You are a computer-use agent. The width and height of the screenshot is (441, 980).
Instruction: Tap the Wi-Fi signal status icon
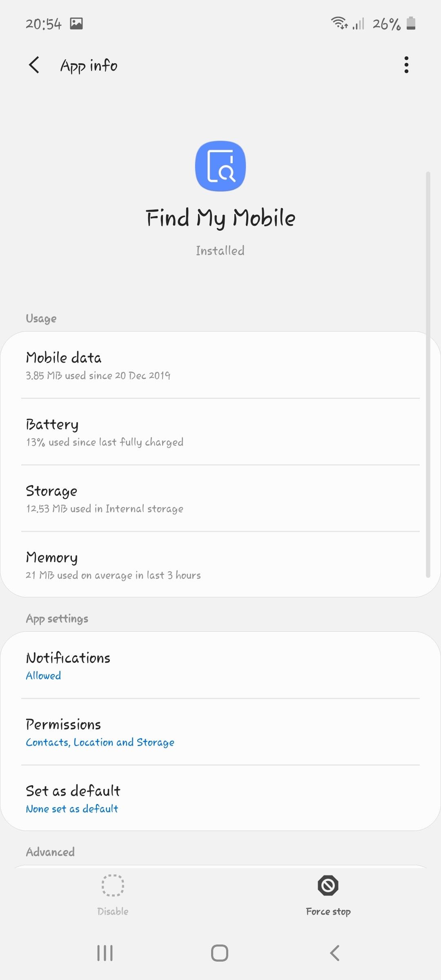[x=339, y=23]
